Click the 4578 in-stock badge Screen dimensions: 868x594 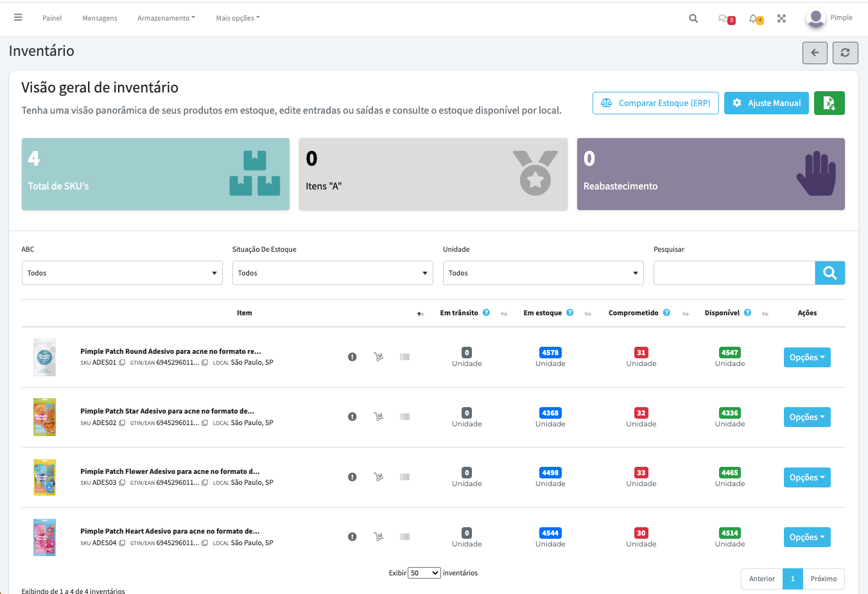coord(550,353)
